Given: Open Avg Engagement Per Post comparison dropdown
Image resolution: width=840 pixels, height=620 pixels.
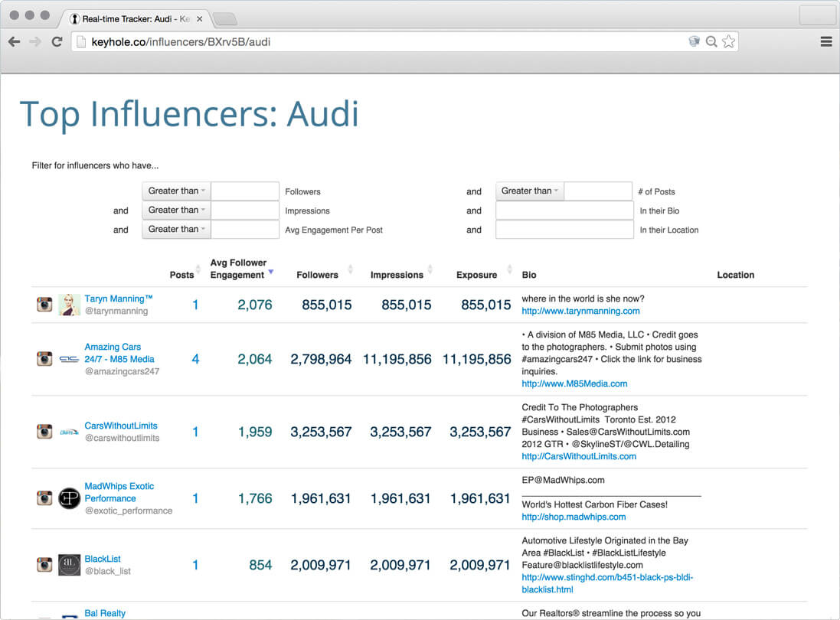Looking at the screenshot, I should pos(176,230).
